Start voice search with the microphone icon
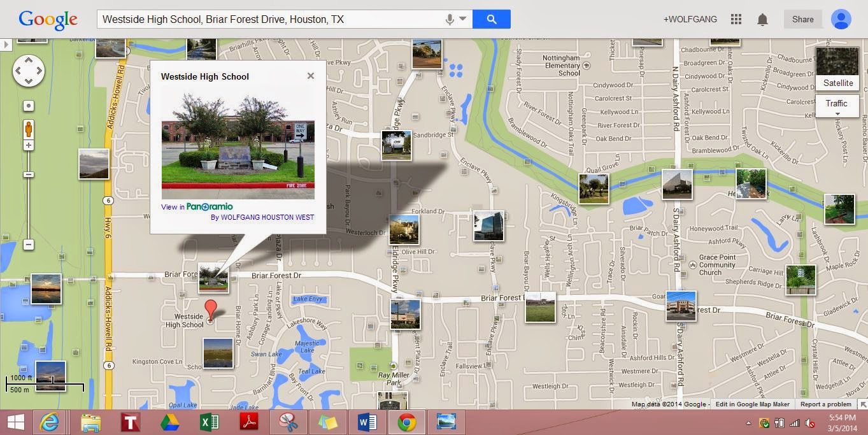This screenshot has width=868, height=435. (451, 19)
